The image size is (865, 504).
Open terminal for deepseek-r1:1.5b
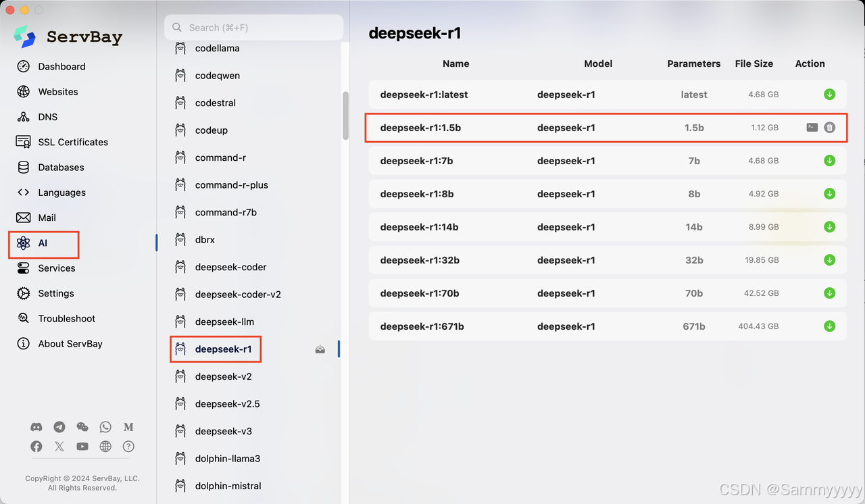click(x=812, y=127)
